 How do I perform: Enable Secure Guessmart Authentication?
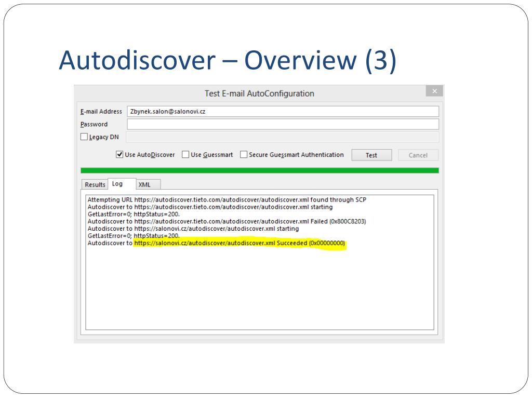pos(244,155)
